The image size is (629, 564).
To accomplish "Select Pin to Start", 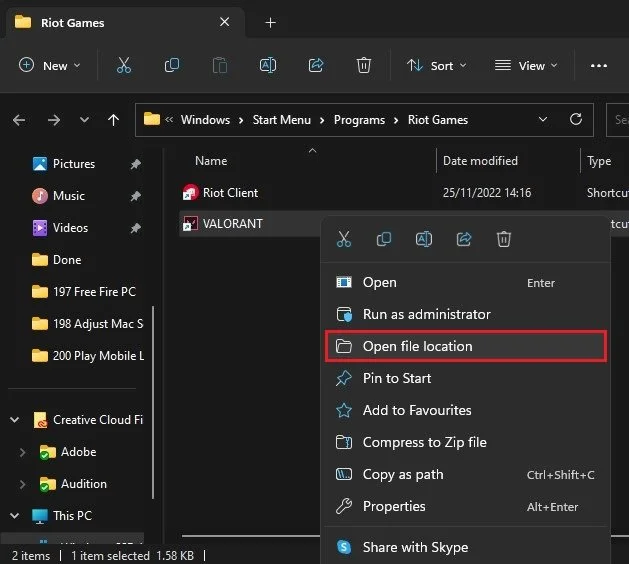I will click(466, 378).
